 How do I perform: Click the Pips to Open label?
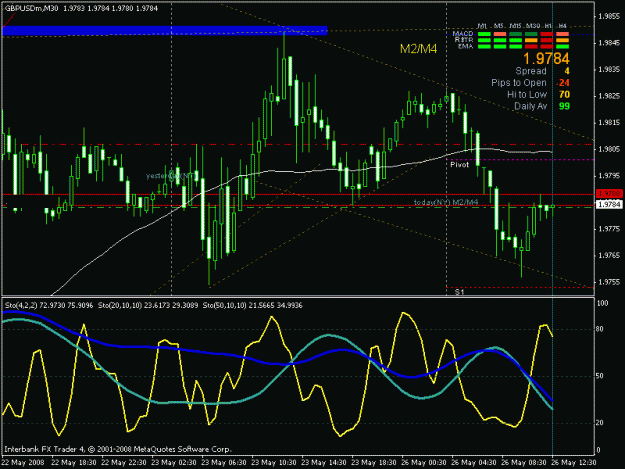[x=519, y=83]
